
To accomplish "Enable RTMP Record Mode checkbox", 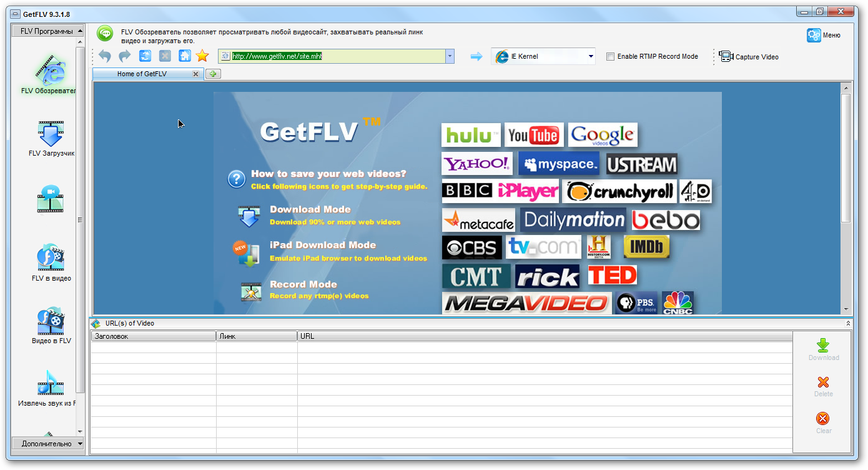I will (610, 56).
